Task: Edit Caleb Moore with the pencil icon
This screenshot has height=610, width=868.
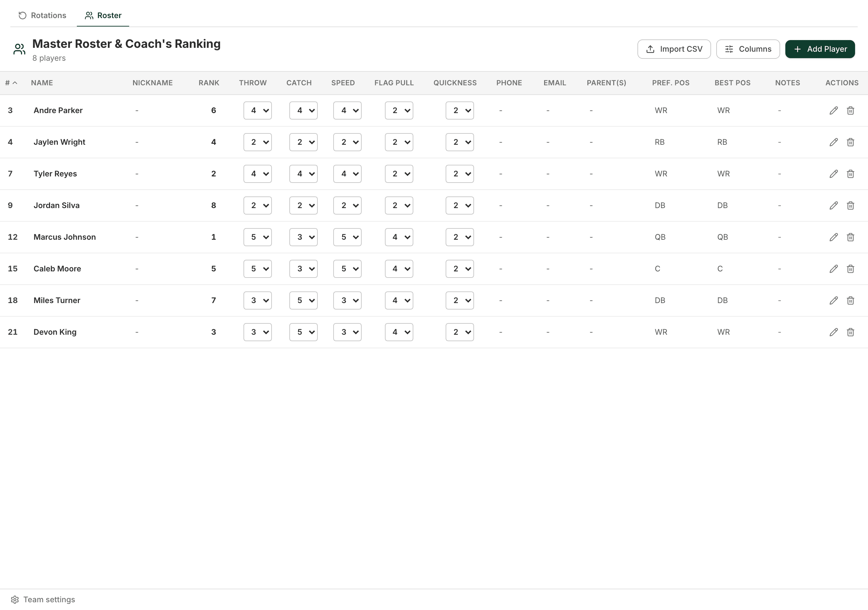Action: click(x=833, y=269)
